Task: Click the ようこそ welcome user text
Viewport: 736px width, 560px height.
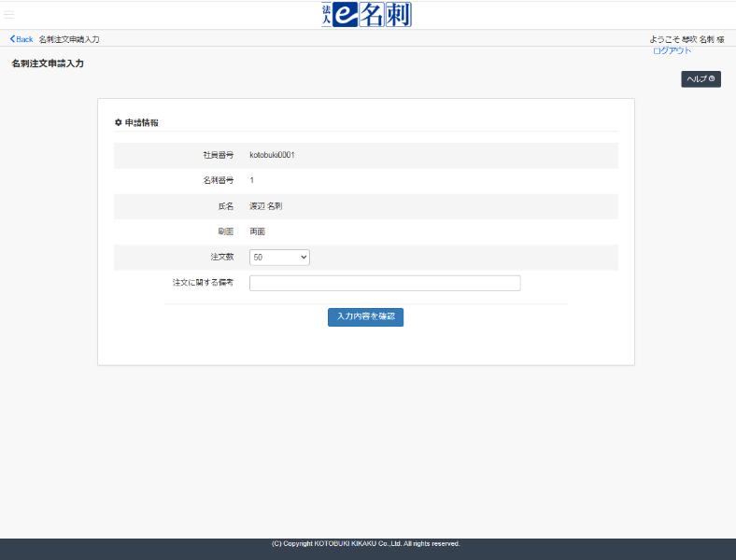Action: (x=686, y=39)
